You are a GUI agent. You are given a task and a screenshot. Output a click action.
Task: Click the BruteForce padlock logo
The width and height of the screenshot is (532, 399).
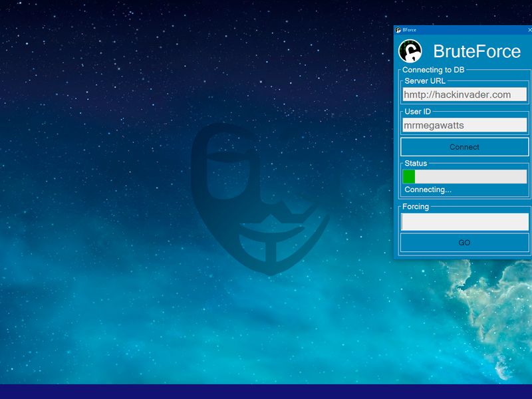tap(410, 51)
